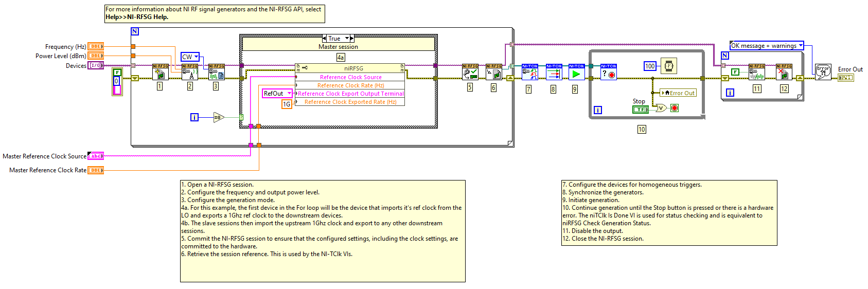Open the CW generation mode enum dropdown

tap(196, 57)
